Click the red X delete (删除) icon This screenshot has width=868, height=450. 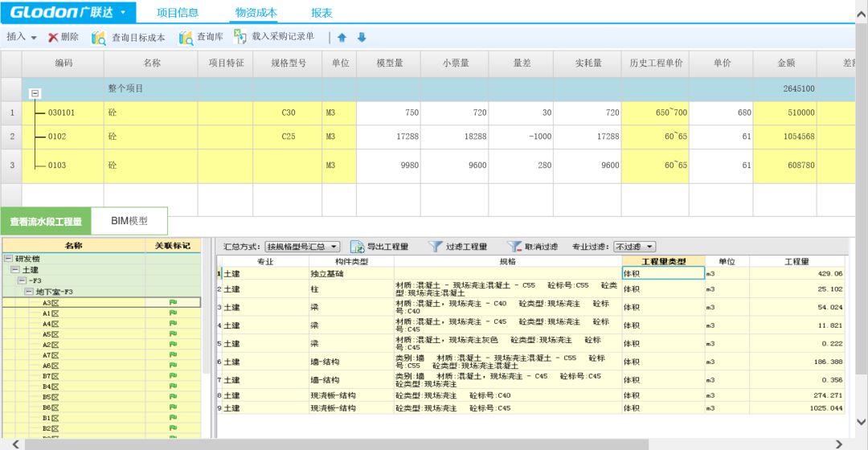pyautogui.click(x=53, y=38)
